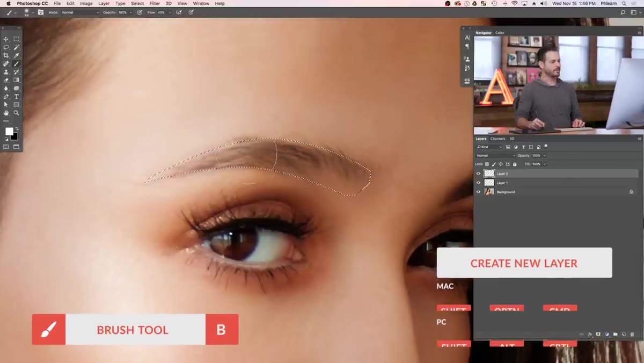
Task: Select the Eraser tool
Action: 6,80
